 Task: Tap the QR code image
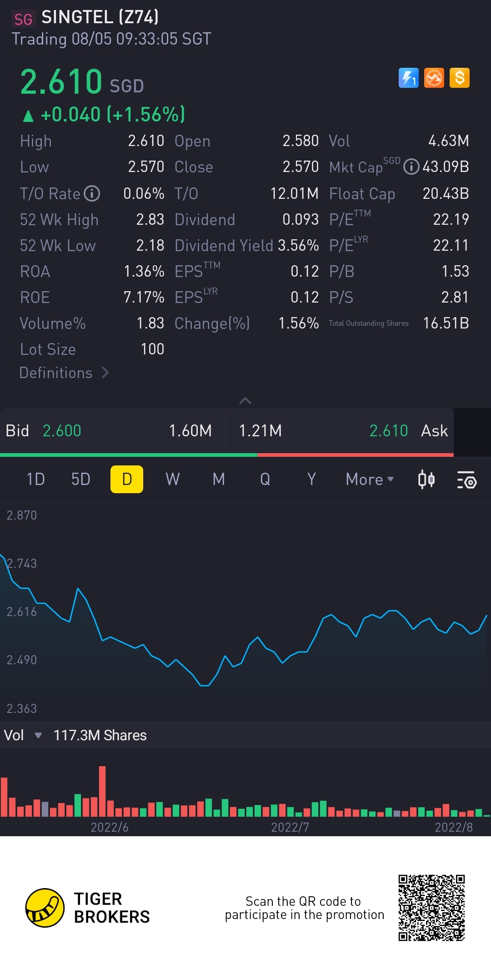coord(431,908)
